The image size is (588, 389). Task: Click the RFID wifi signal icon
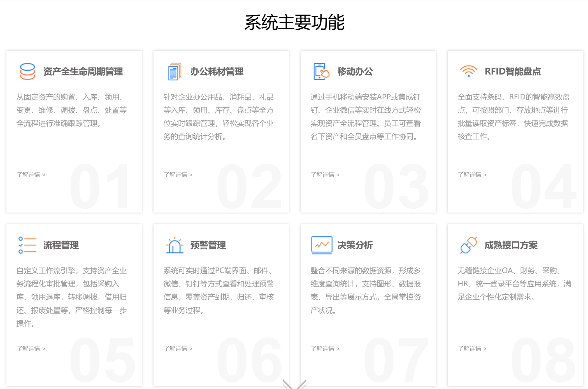pyautogui.click(x=468, y=71)
